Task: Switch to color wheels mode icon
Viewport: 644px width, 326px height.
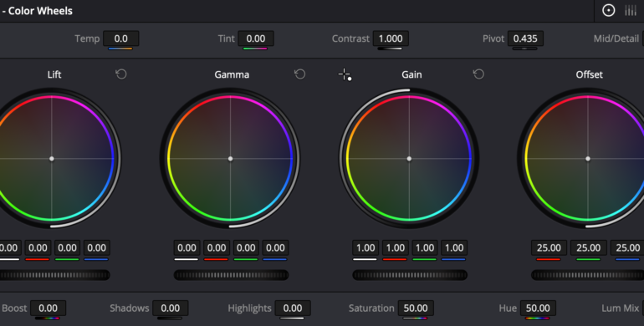Action: click(x=608, y=11)
